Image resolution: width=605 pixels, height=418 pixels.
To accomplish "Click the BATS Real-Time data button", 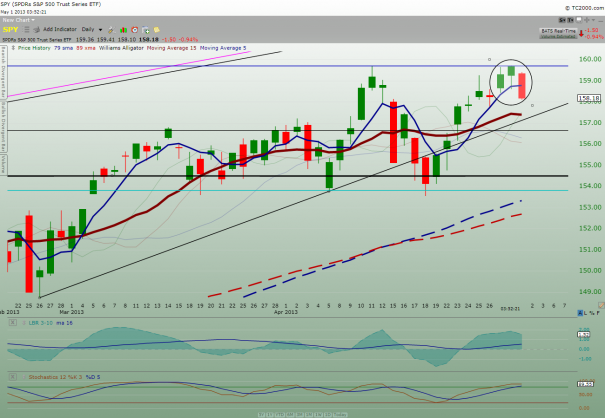I will [558, 31].
